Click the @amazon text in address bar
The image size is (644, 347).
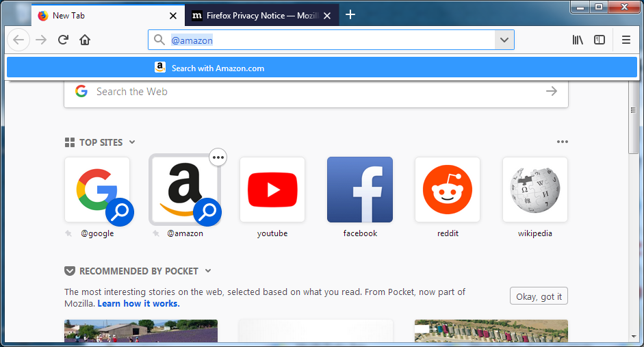coord(192,40)
